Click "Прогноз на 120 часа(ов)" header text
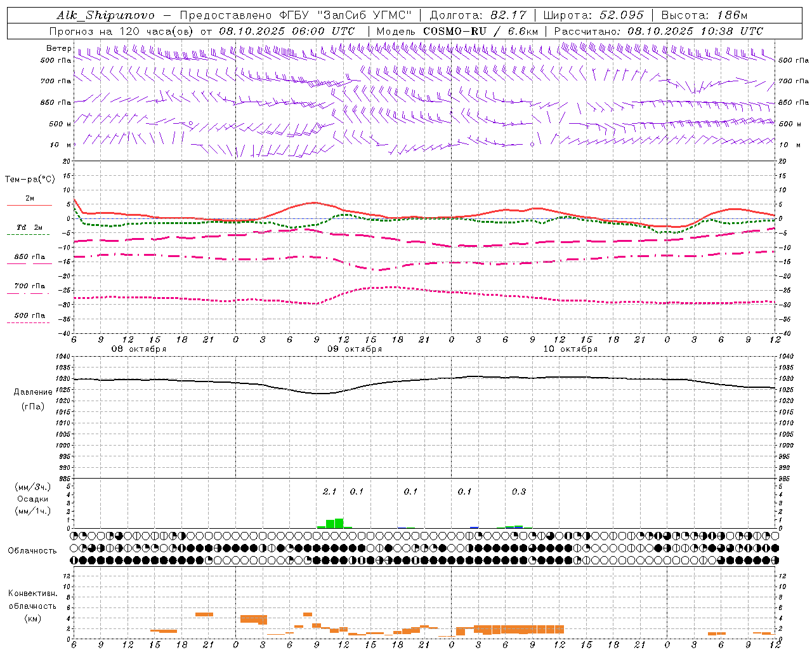The width and height of the screenshot is (812, 650). coord(122,31)
